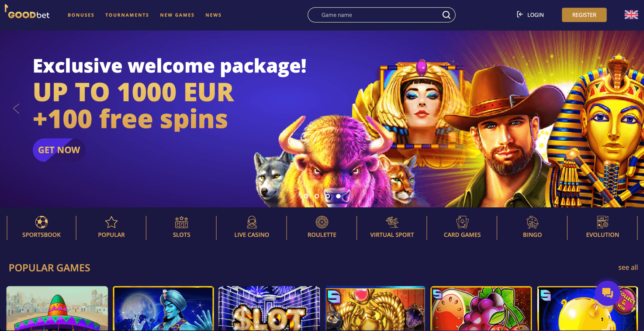Change language via the UK flag
This screenshot has height=331, width=644.
tap(631, 15)
